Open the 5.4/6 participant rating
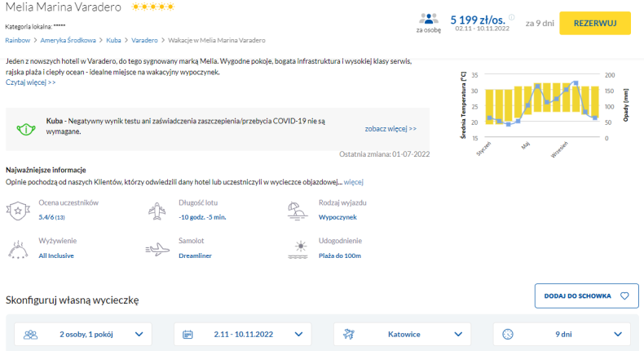This screenshot has height=351, width=644. click(51, 217)
